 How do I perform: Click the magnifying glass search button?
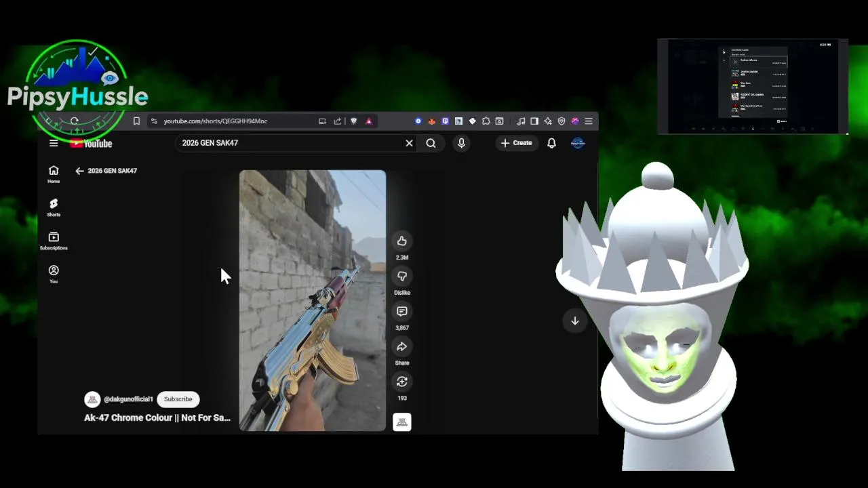click(x=431, y=143)
